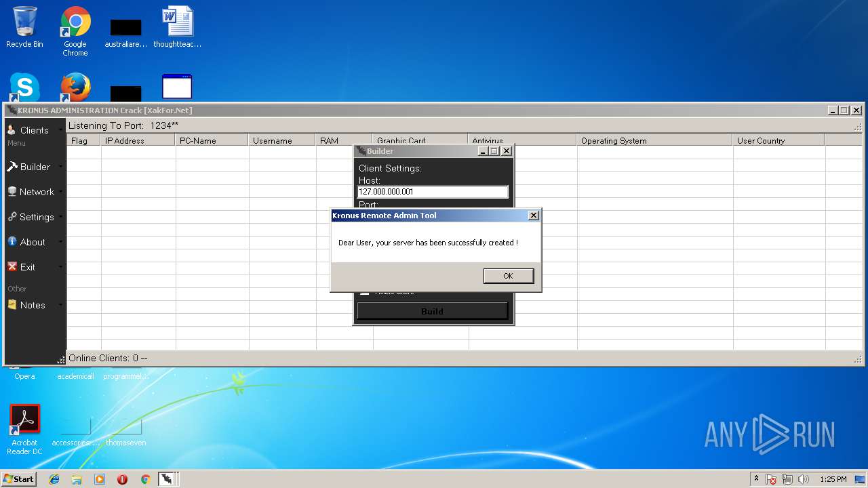The image size is (868, 488).
Task: Click the User Country column header
Action: point(779,140)
